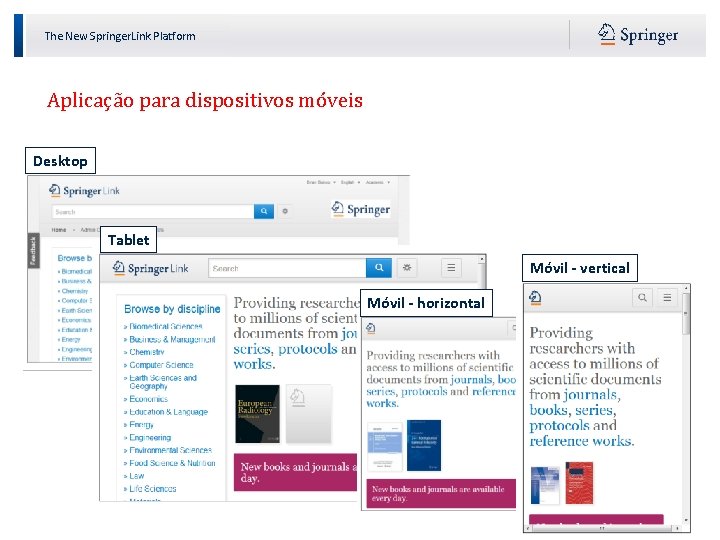Click the search icon in Móvil vertical view
The image size is (720, 540).
(x=642, y=298)
